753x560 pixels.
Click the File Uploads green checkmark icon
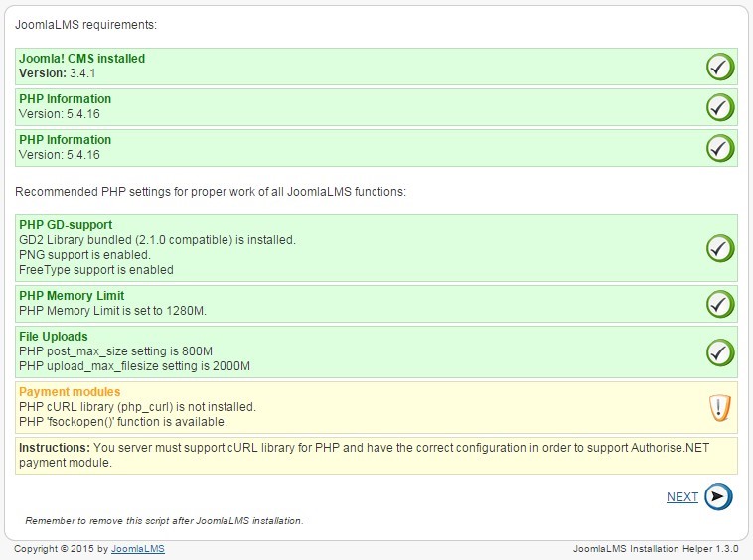pos(720,352)
